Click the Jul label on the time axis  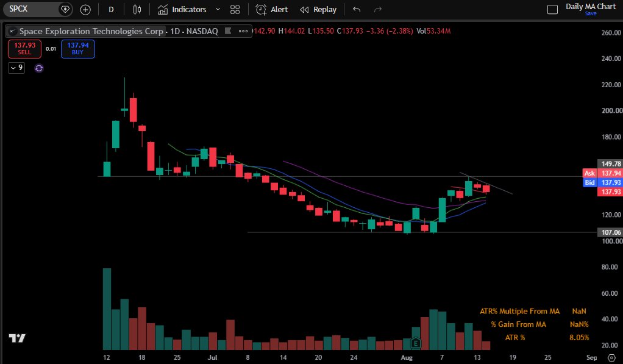click(x=212, y=357)
